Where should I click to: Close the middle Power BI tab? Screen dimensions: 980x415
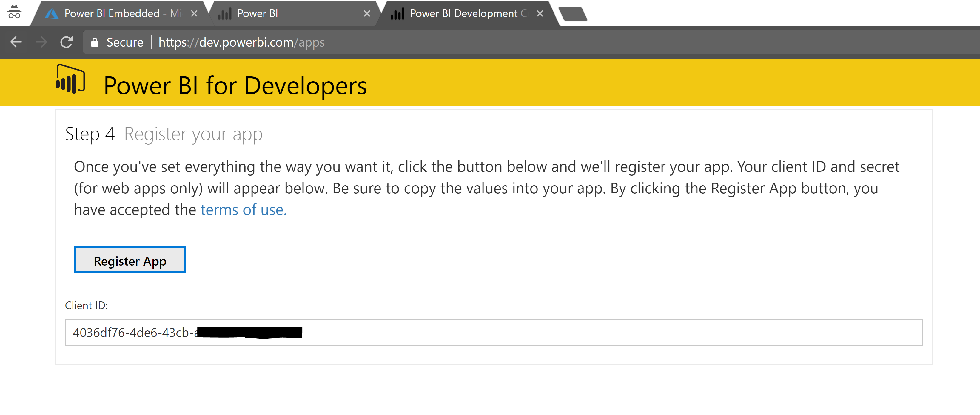coord(366,13)
